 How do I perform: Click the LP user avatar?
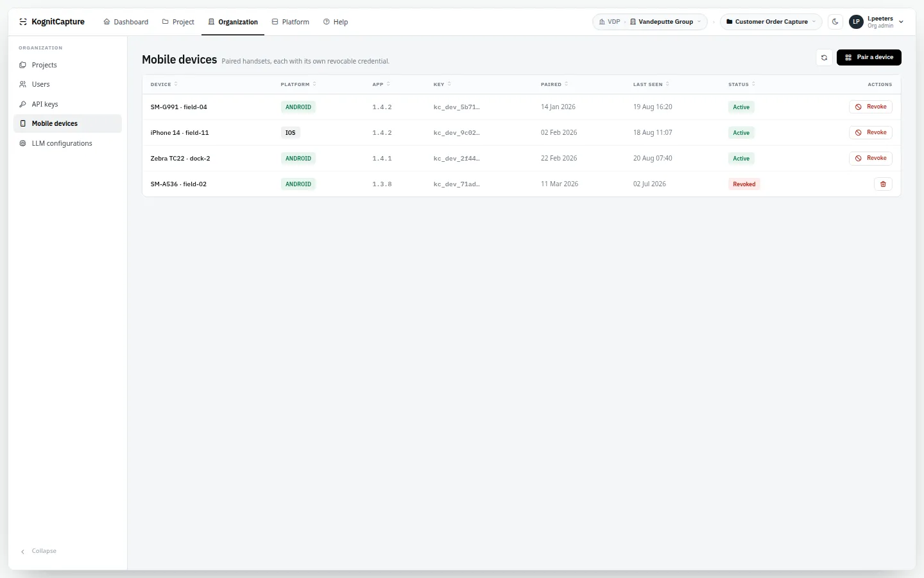tap(856, 22)
